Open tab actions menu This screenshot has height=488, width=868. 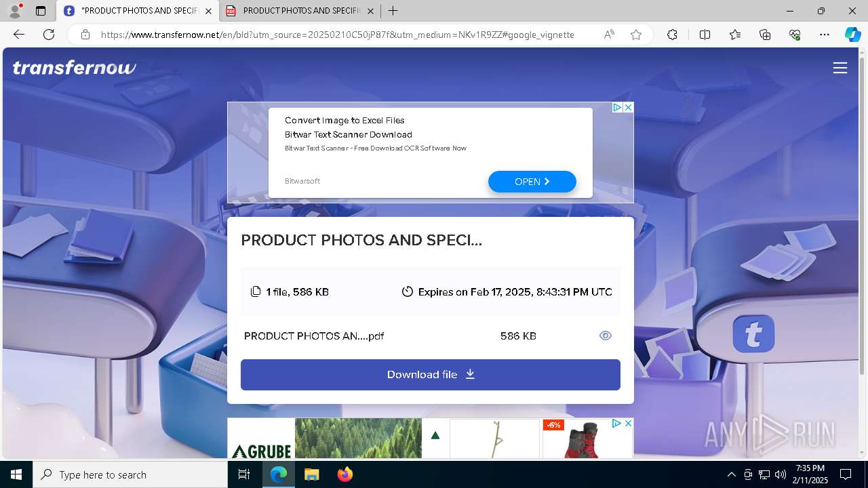click(41, 11)
